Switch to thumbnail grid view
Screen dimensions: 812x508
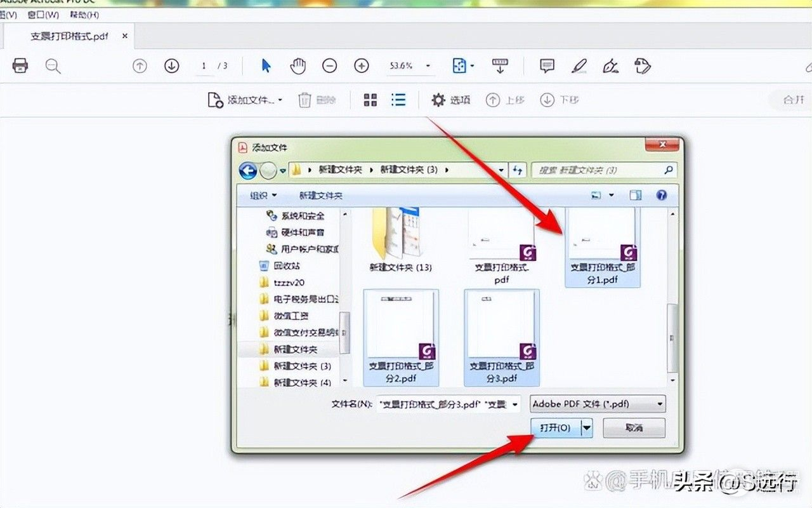[x=370, y=100]
